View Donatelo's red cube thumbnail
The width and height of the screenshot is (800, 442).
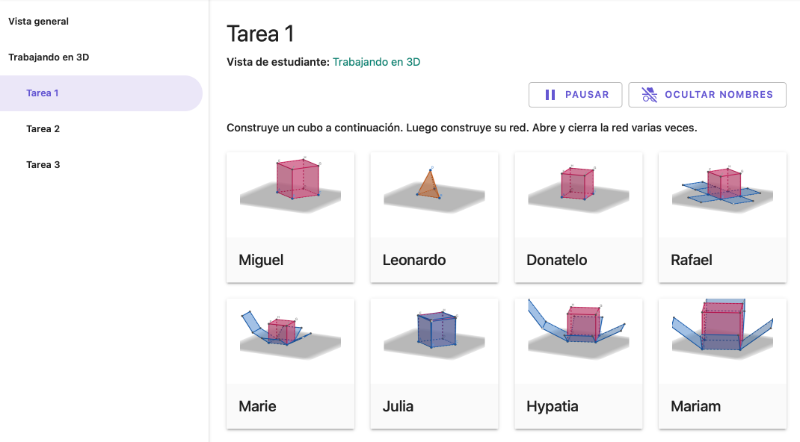pos(579,194)
